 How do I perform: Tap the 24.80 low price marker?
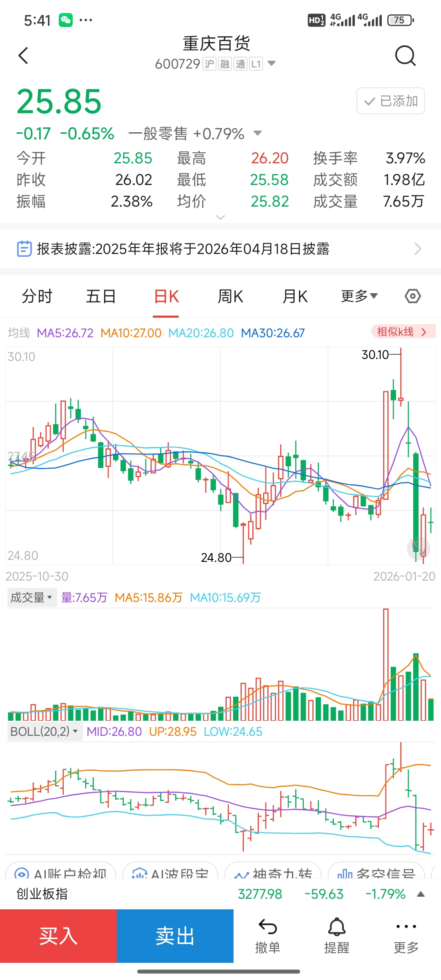216,557
